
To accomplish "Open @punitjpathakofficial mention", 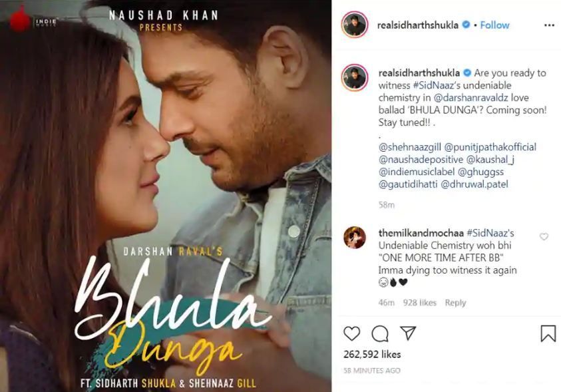I will 490,147.
